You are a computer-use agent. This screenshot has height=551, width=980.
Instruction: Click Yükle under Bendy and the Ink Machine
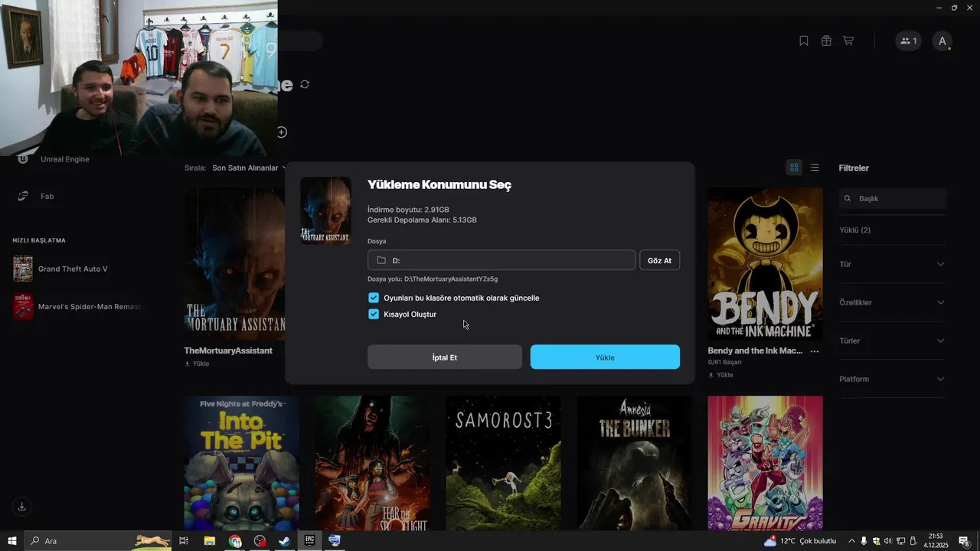pyautogui.click(x=720, y=375)
